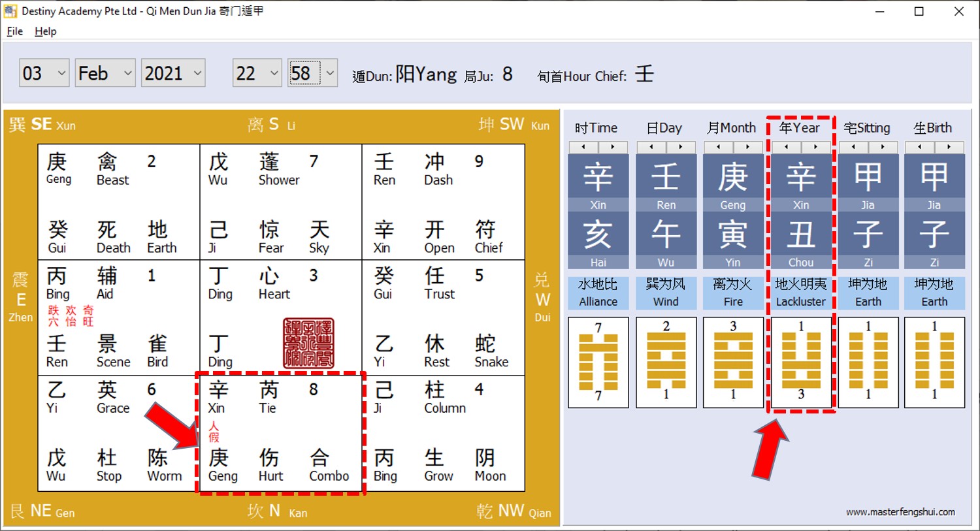This screenshot has width=980, height=531.
Task: Step the Month pillar forward with right arrow
Action: pos(748,147)
